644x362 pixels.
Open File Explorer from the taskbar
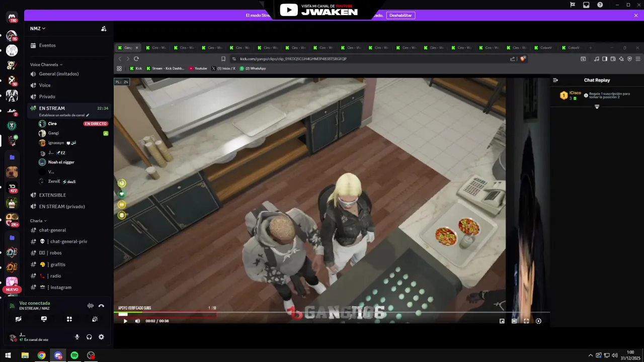25,355
